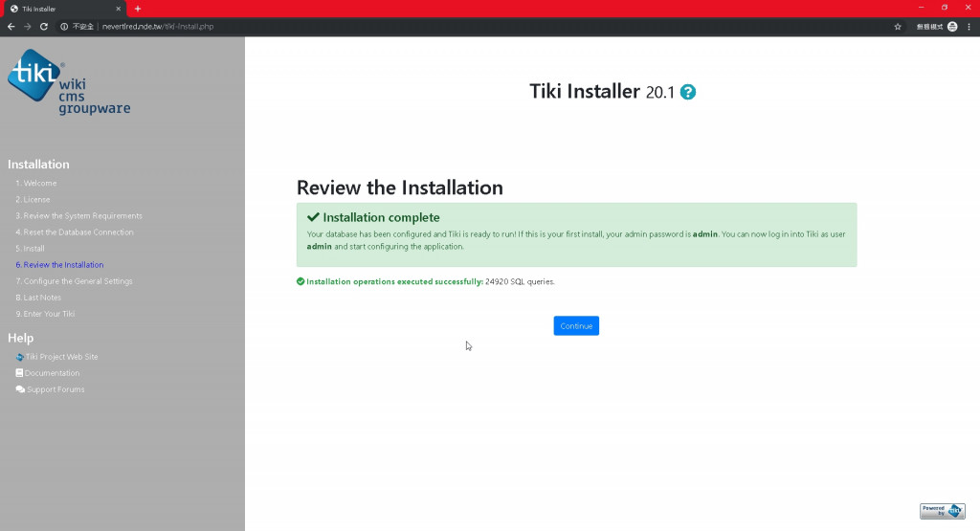Open the Documentation help link

(52, 373)
